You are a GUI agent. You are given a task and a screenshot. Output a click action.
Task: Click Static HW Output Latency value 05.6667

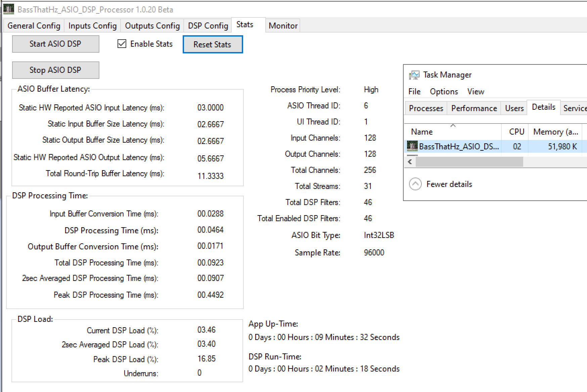(211, 158)
